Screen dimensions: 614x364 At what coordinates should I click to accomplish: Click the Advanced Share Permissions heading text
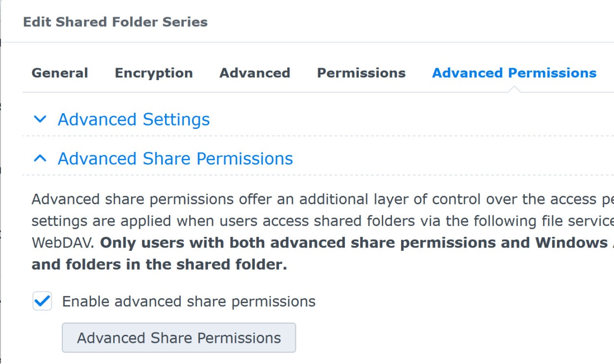(176, 158)
